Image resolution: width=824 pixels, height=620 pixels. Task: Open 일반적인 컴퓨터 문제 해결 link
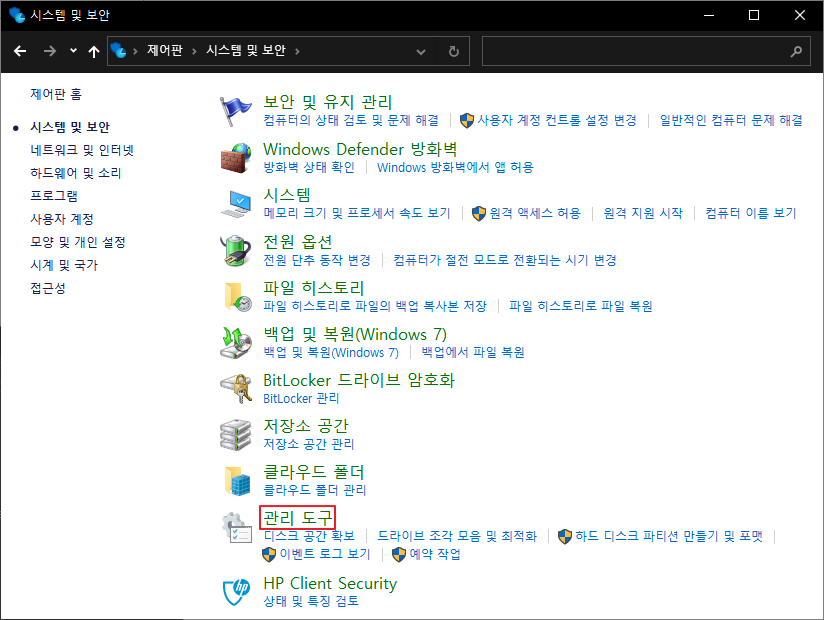pyautogui.click(x=732, y=120)
